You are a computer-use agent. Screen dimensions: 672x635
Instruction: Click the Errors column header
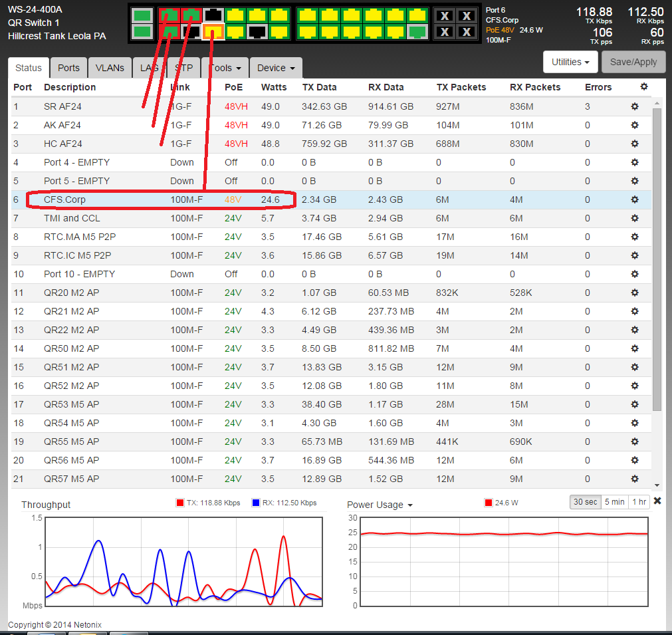pos(598,87)
